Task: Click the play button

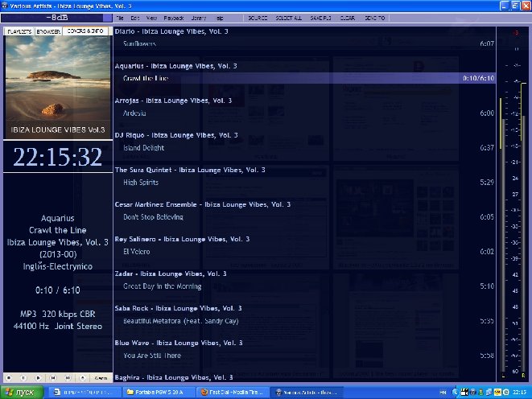Action: point(39,377)
